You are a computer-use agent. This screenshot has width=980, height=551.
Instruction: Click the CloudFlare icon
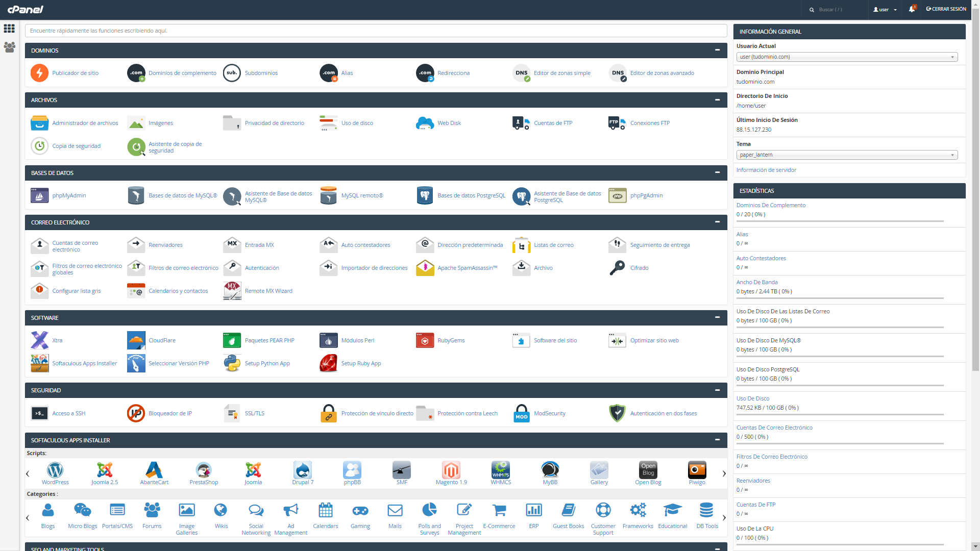pyautogui.click(x=136, y=340)
